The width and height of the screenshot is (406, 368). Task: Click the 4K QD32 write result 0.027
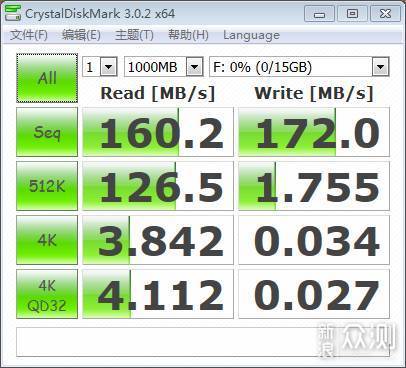pos(314,294)
